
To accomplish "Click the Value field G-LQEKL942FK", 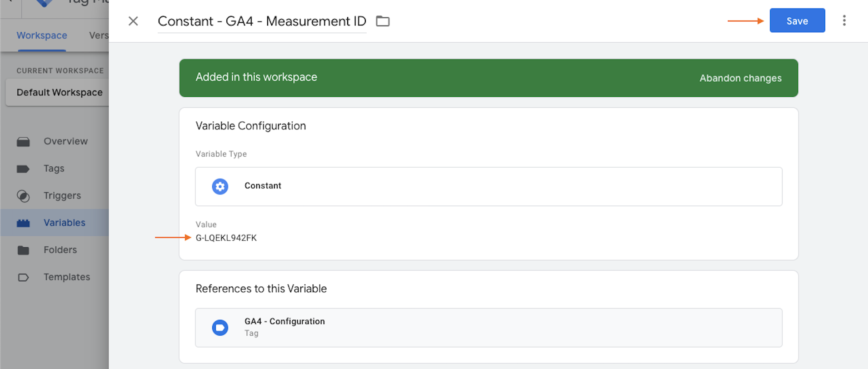I will (226, 238).
